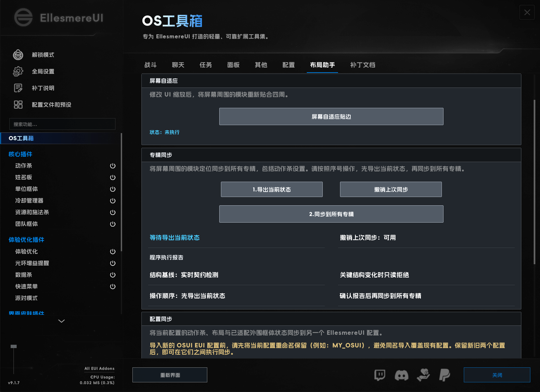Screen dimensions: 540x392
Task: Click the 屏幕自适应贴边 button
Action: [x=331, y=116]
